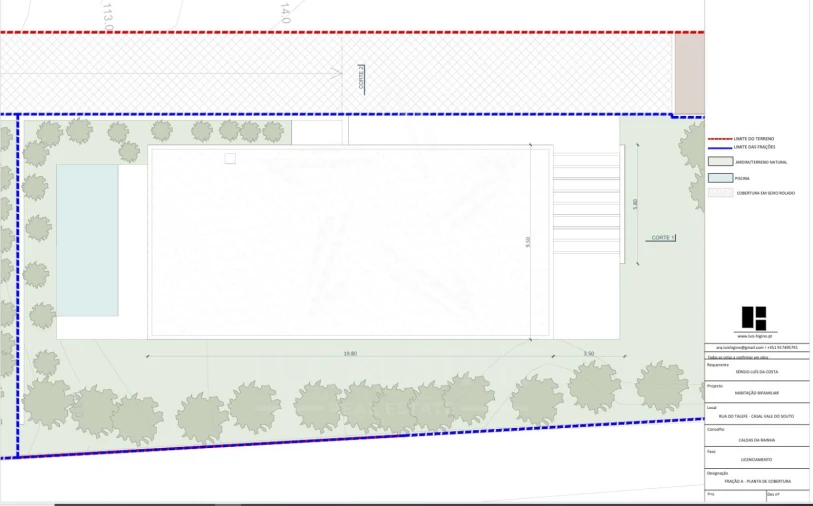
Task: Click the blue LIMITE DAS FRAÇÕES legend line
Action: pos(720,147)
